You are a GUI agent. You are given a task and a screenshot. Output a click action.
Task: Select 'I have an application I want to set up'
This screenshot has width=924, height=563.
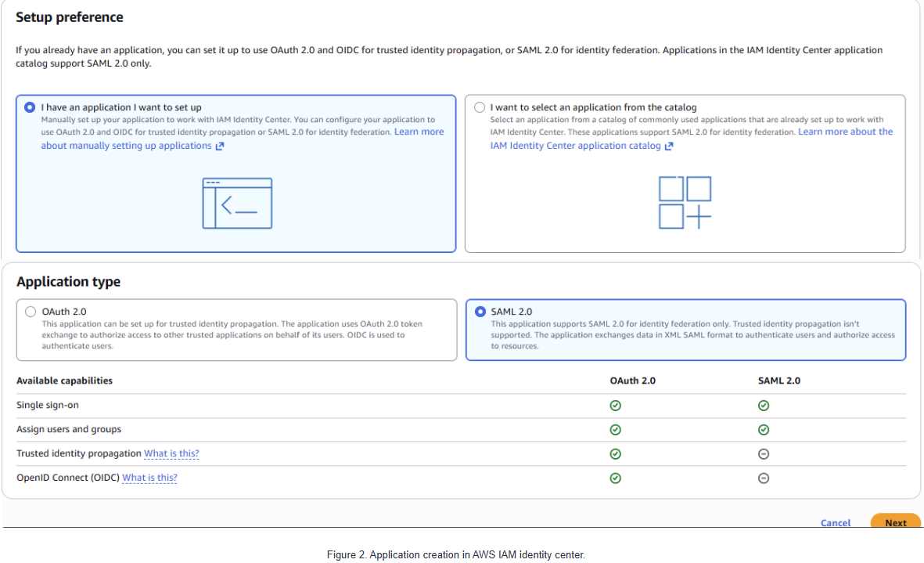point(30,107)
